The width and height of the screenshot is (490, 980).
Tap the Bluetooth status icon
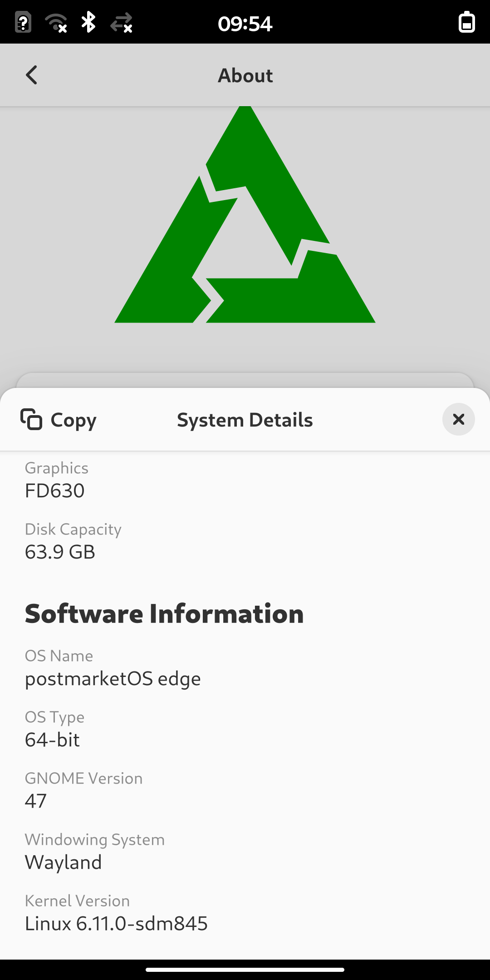[88, 22]
